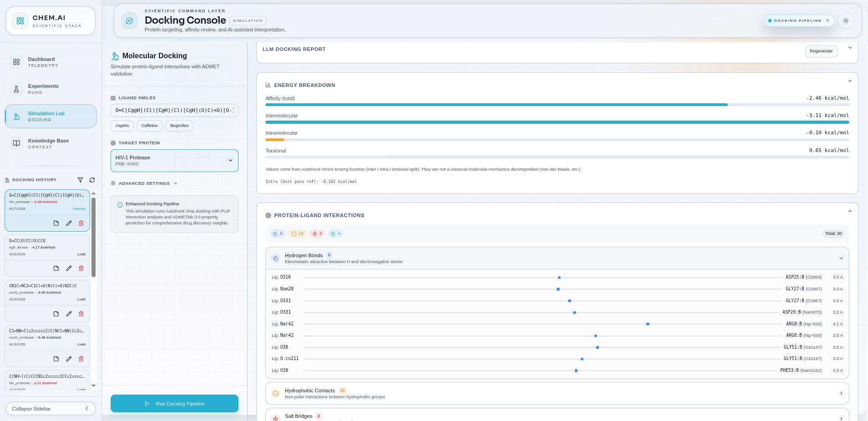
Task: Collapse the sidebar
Action: tap(51, 409)
